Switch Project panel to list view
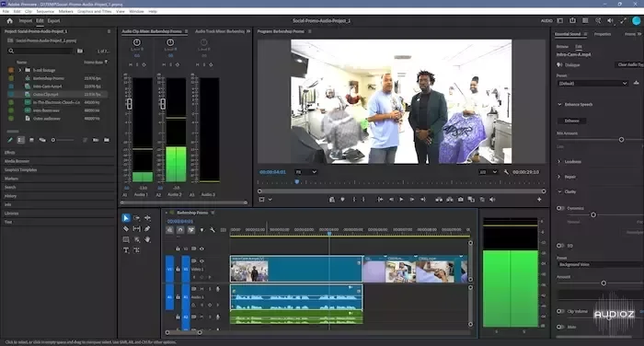The height and width of the screenshot is (346, 644). click(20, 140)
